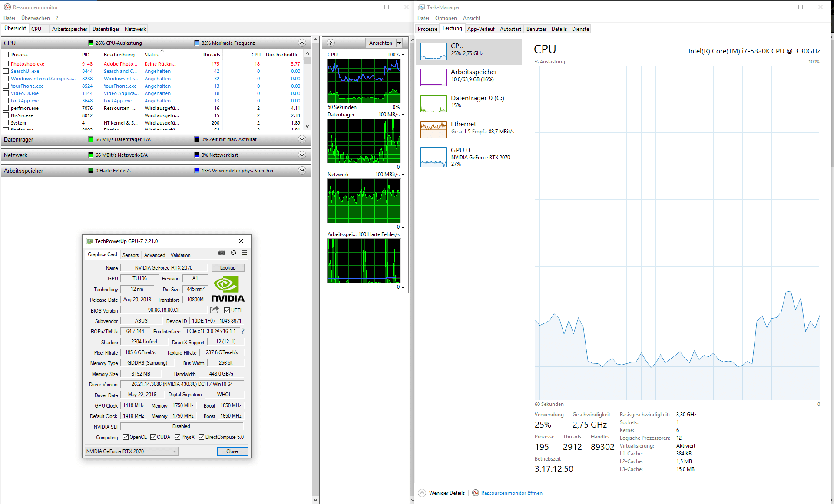Click the Bus Interface question mark icon

click(243, 331)
